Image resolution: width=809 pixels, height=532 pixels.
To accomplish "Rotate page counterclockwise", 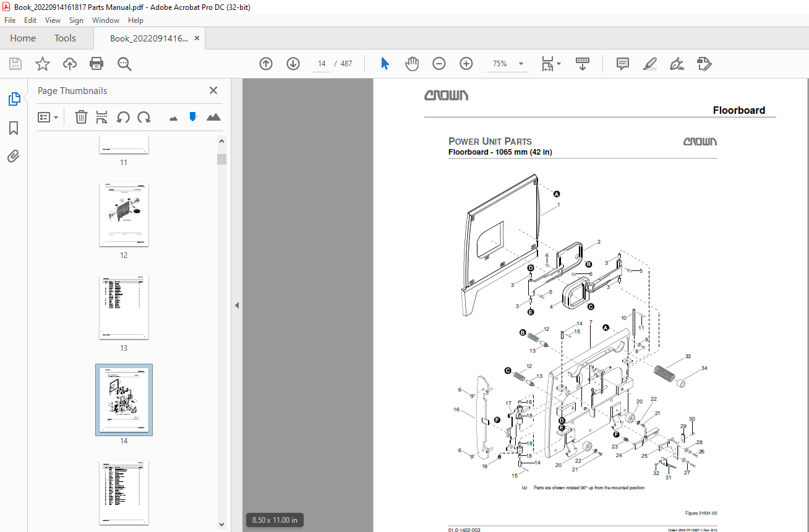I will [x=123, y=117].
